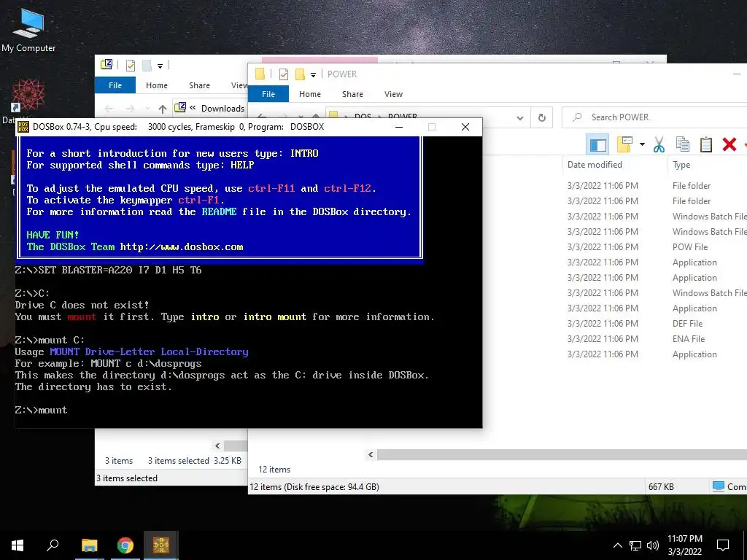Click the horizontal scrollbar track in POWER window
Viewport: 747px width, 560px height.
pyautogui.click(x=562, y=455)
